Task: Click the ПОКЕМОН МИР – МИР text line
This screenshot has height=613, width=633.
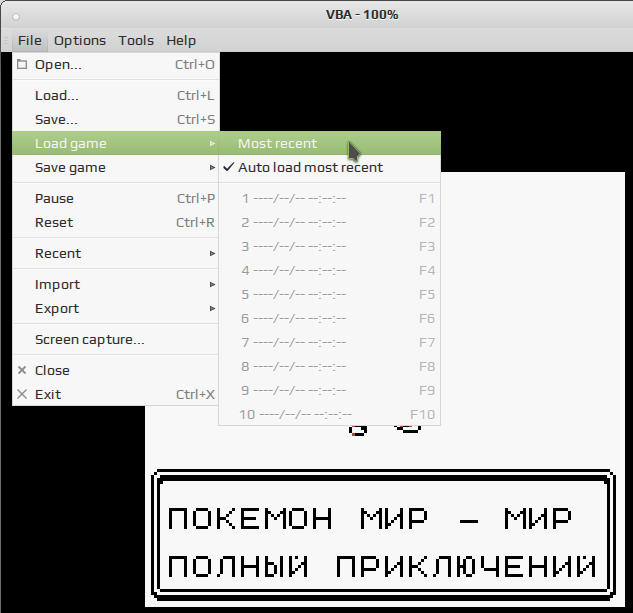Action: pos(369,519)
